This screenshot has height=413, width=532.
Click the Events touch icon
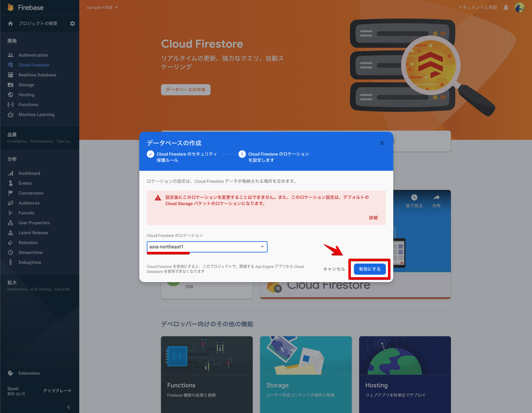(11, 183)
